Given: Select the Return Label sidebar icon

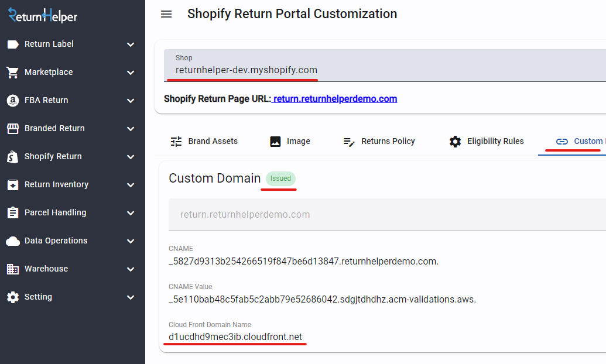Looking at the screenshot, I should [x=12, y=44].
